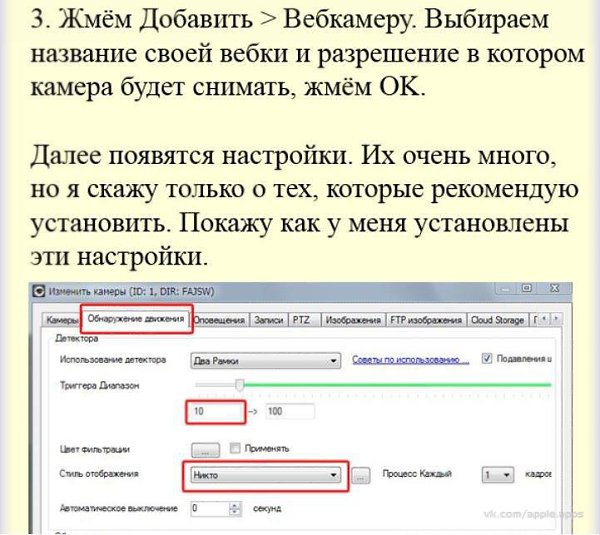Enable the Применять checkbox
Screen dimensions: 600x535
[236, 449]
